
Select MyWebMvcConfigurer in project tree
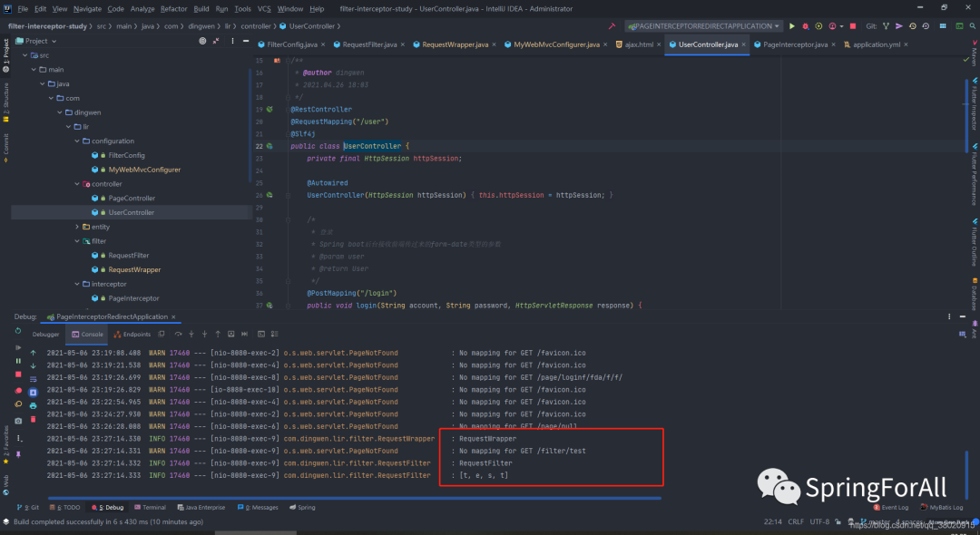click(x=144, y=170)
